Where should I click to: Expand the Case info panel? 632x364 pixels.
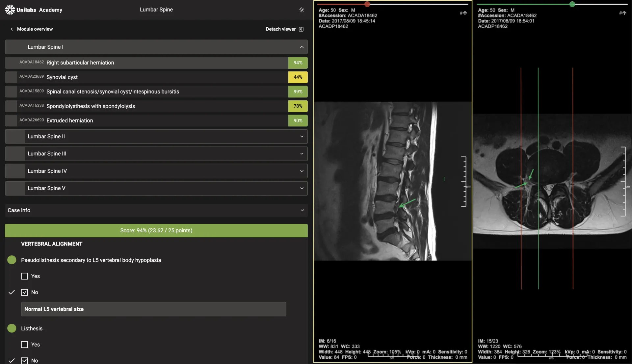click(x=302, y=210)
